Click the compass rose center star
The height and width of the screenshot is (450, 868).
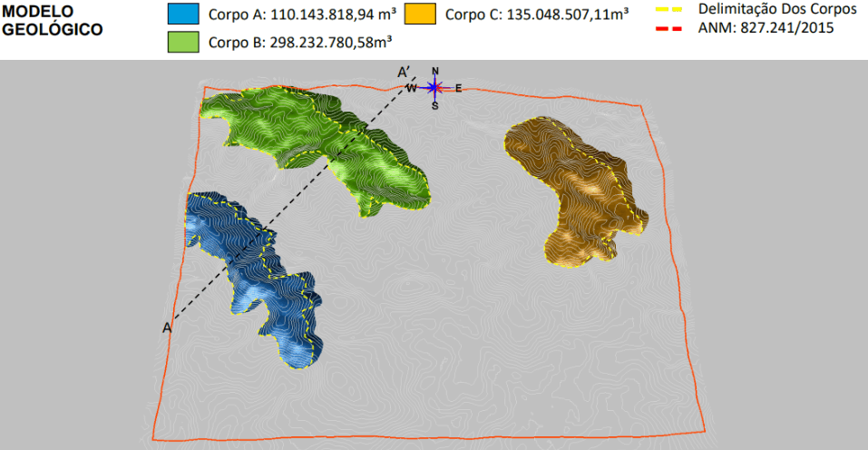[x=434, y=87]
